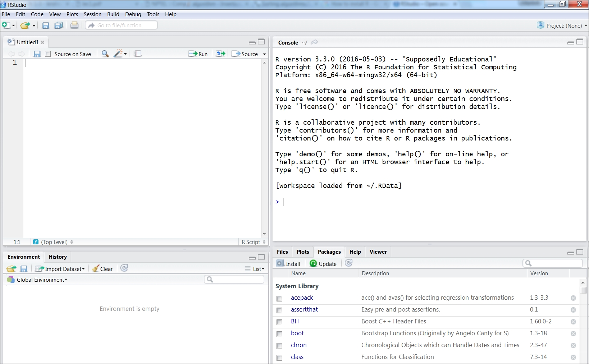The image size is (589, 364).
Task: Open the List view mode dropdown
Action: [x=254, y=269]
